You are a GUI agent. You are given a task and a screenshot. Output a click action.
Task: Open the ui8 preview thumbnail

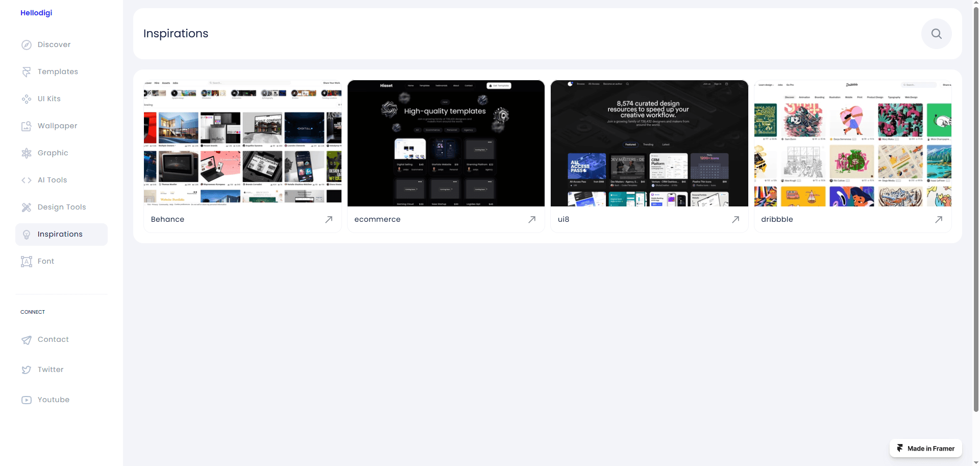[x=649, y=143]
